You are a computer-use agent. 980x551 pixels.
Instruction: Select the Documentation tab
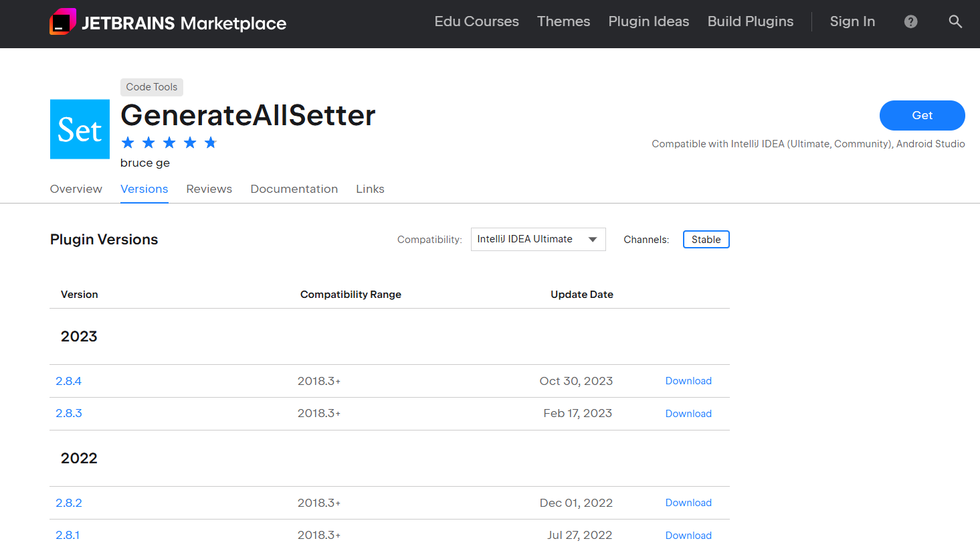pos(294,189)
